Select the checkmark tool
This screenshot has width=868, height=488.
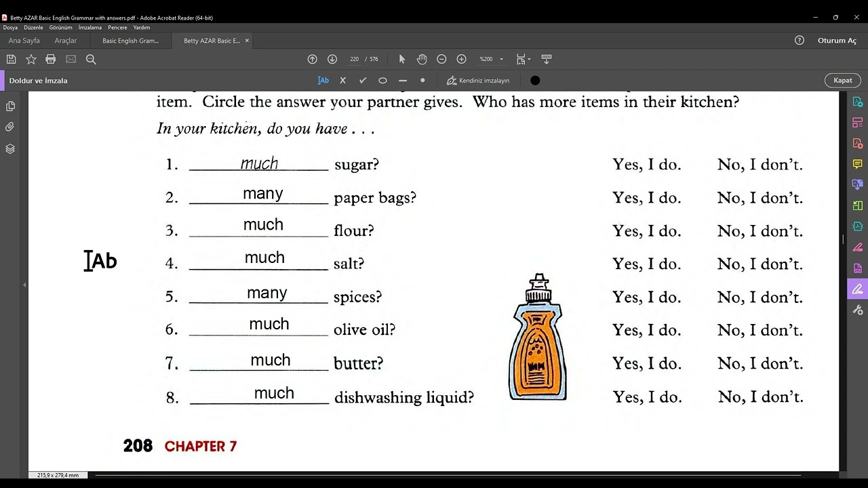pos(363,80)
